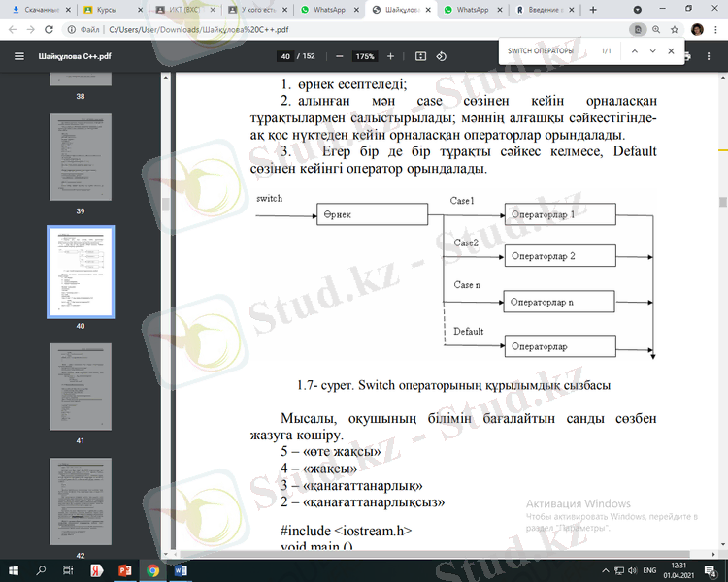
Task: Open the tab search dropdown button
Action: tap(638, 10)
